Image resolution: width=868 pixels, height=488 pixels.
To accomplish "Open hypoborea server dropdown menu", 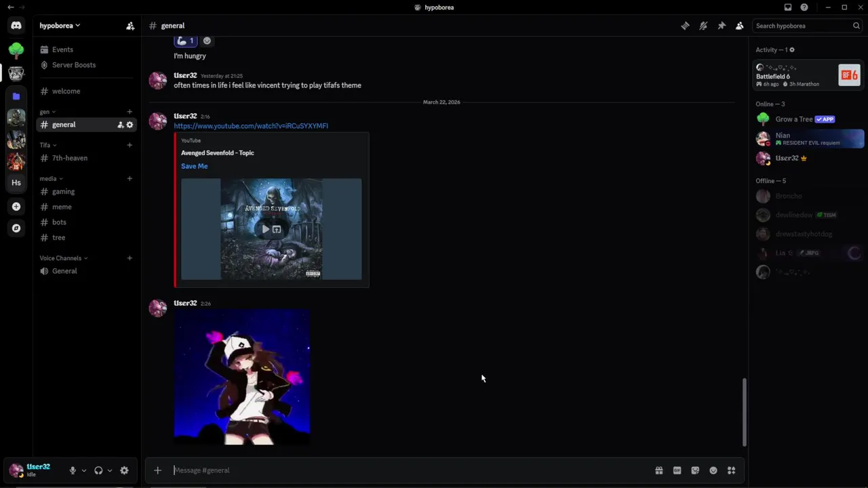I will click(x=60, y=26).
